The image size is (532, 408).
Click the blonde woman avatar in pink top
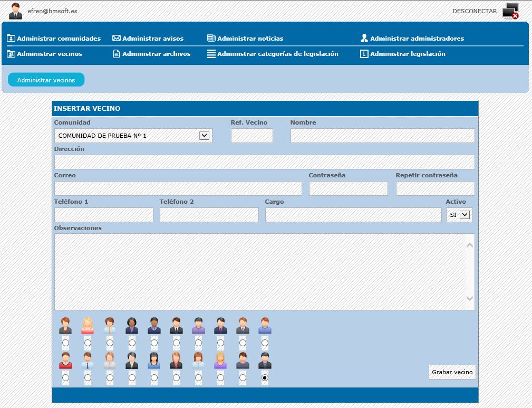click(88, 326)
